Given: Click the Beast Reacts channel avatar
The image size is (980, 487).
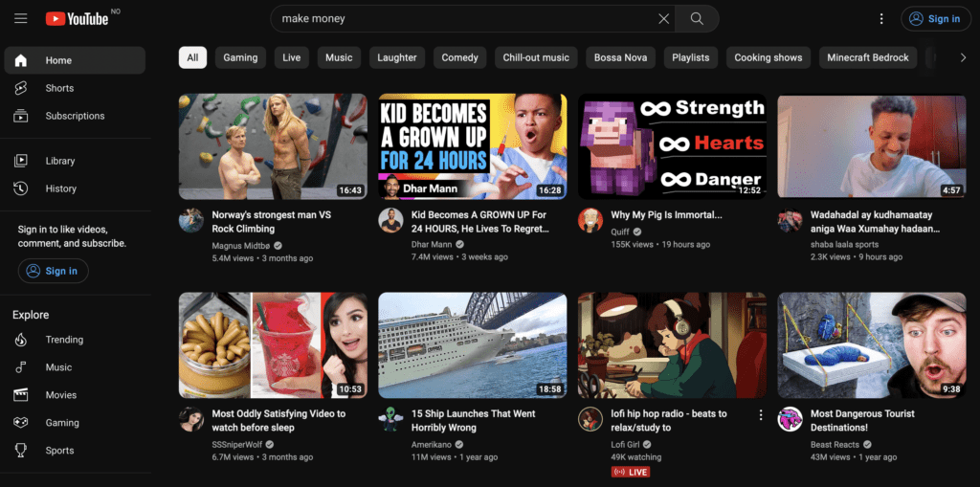Looking at the screenshot, I should [x=790, y=419].
